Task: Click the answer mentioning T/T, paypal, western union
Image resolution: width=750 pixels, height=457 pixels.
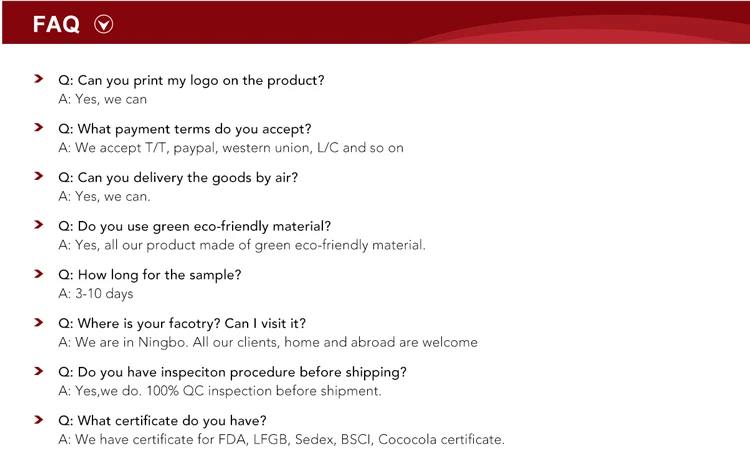Action: pos(231,148)
